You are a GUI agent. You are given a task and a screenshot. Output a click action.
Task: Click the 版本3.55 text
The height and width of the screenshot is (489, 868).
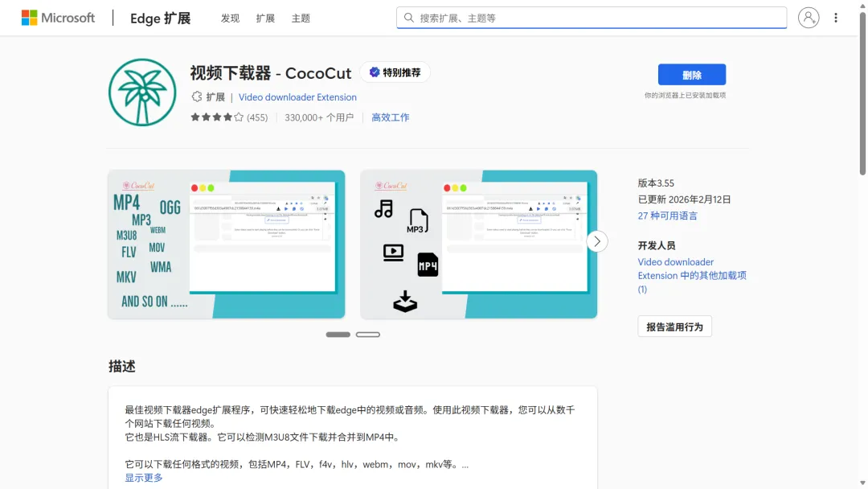656,183
